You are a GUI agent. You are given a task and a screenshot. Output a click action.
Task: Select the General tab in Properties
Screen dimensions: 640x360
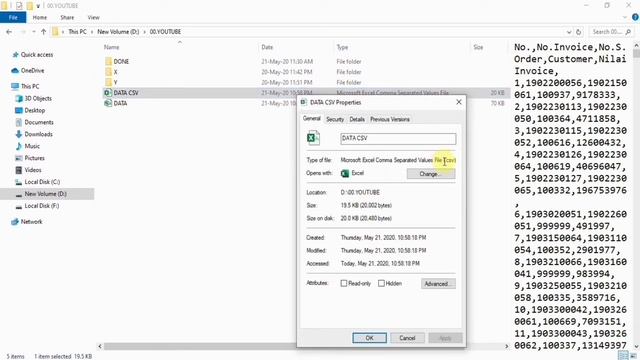(311, 118)
